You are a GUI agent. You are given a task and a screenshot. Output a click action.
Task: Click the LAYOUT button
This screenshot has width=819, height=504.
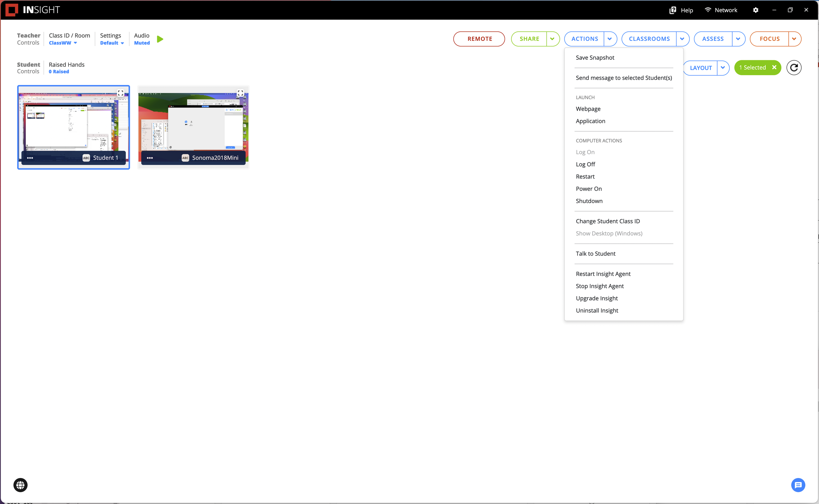pos(700,68)
